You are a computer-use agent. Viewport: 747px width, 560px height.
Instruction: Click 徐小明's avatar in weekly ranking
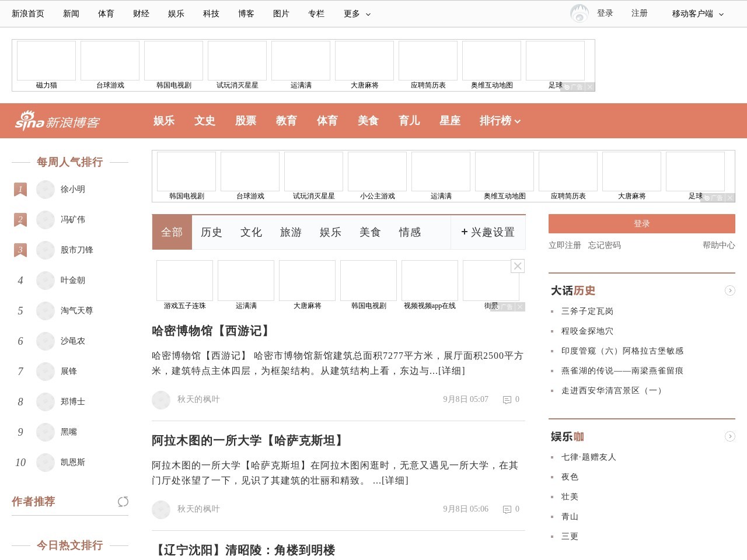(x=46, y=190)
